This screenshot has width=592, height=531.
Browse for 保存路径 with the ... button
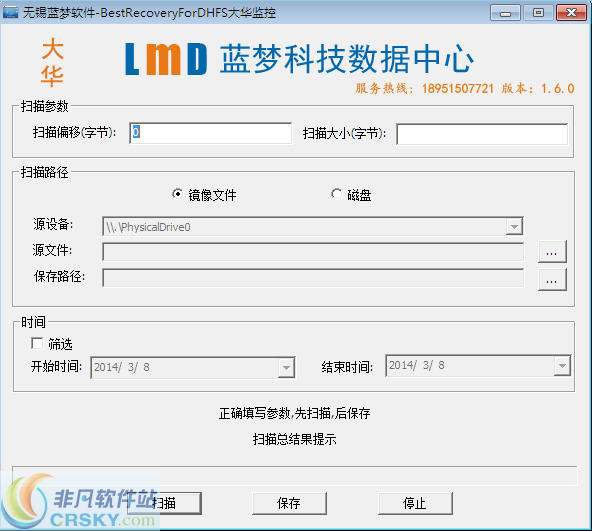click(x=552, y=279)
